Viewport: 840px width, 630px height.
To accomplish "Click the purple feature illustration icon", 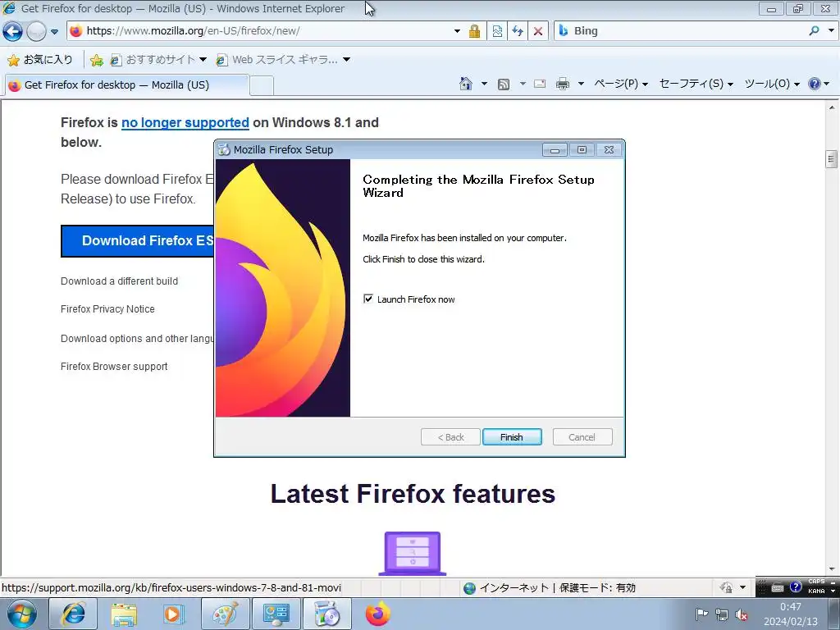I will point(413,554).
